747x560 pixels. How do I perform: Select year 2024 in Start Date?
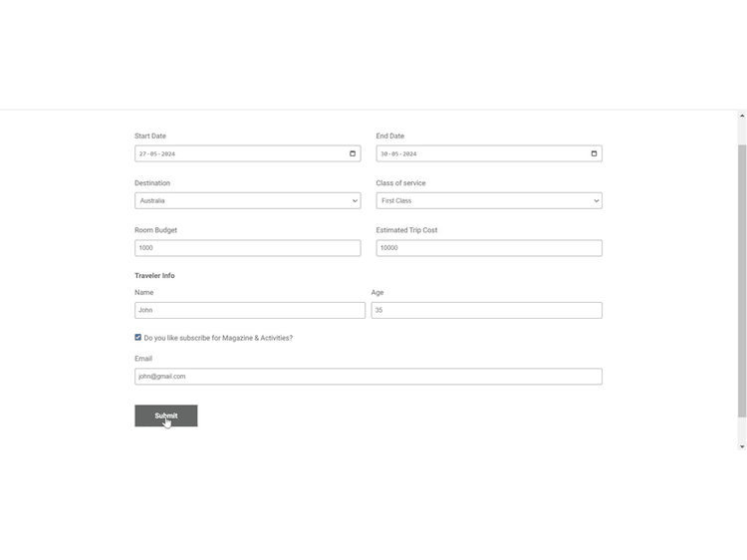coord(168,154)
